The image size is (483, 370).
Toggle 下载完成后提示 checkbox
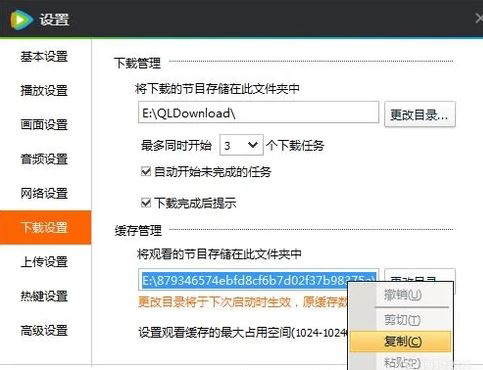(146, 202)
